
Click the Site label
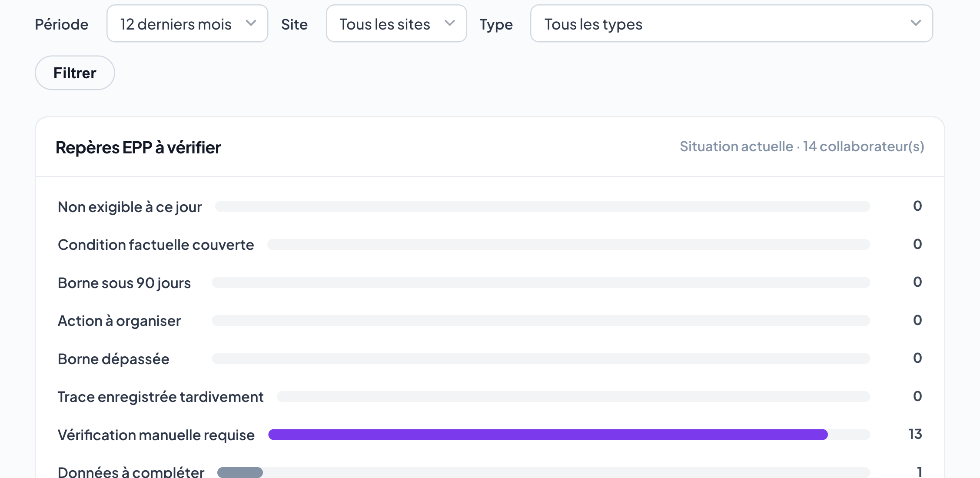[294, 24]
